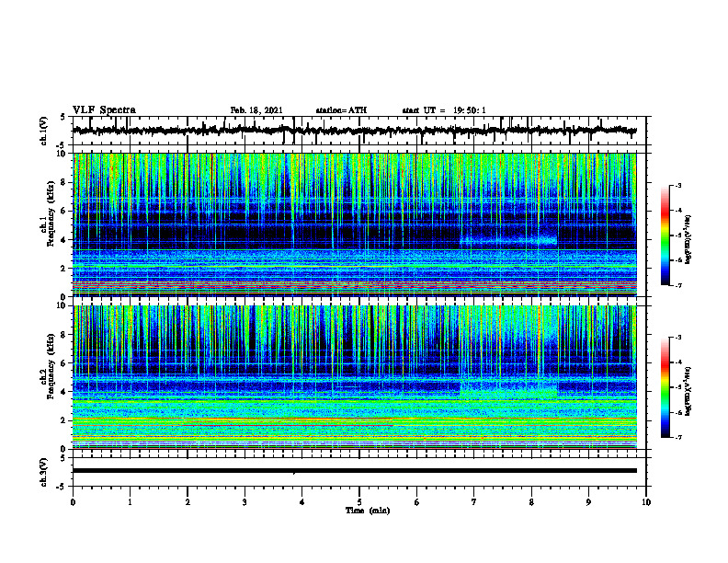Viewport: 728px width, 563px height.
Task: Click the "Time (min)" axis label
Action: (x=368, y=511)
